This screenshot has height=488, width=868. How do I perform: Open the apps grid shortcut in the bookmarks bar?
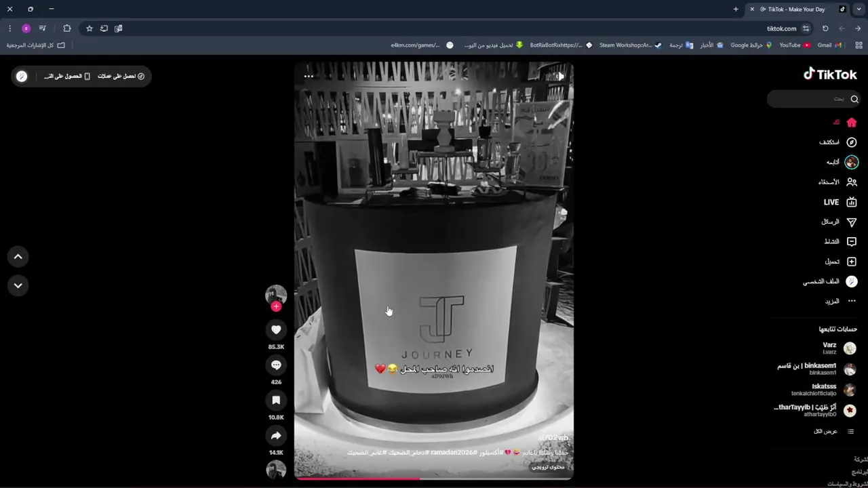pos(859,45)
